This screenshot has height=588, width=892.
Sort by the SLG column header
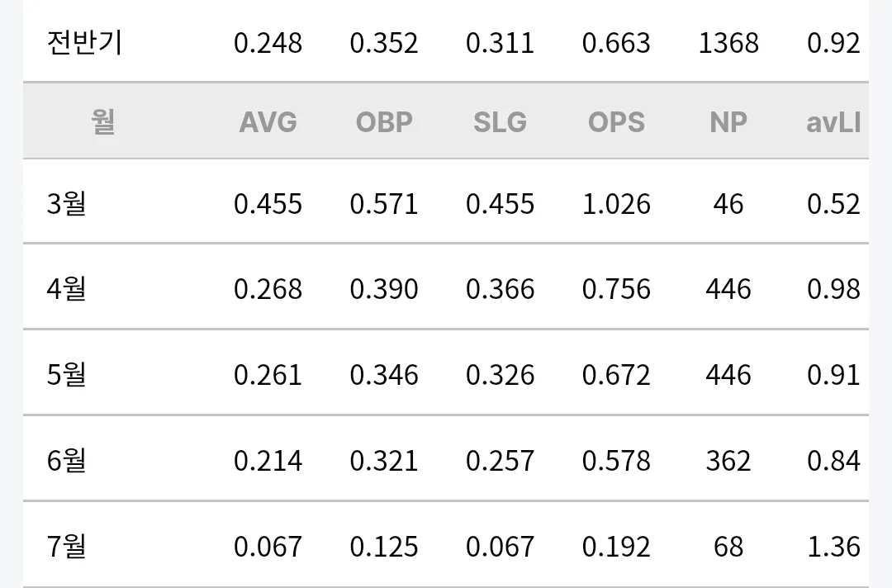(x=500, y=122)
